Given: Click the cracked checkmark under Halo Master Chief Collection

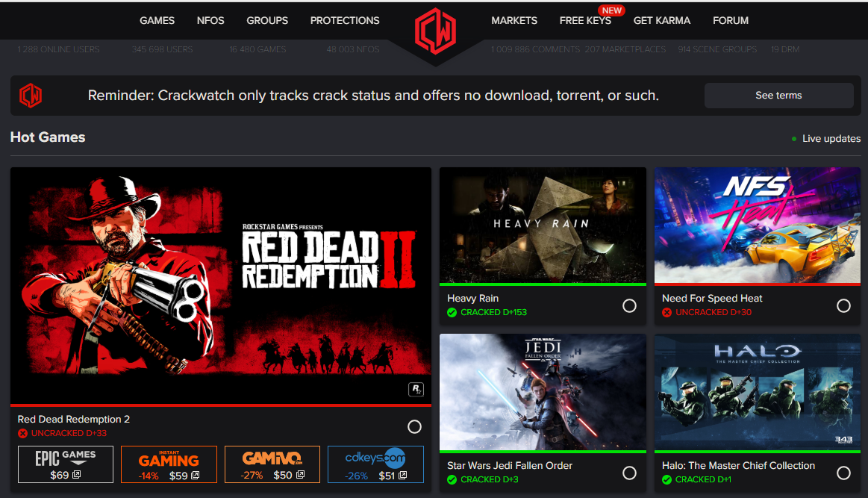Looking at the screenshot, I should pos(666,480).
